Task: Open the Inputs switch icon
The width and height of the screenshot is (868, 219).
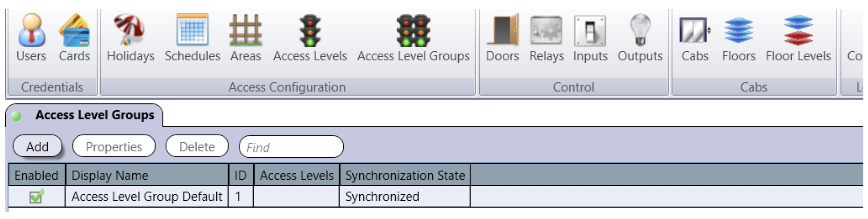Action: click(591, 31)
